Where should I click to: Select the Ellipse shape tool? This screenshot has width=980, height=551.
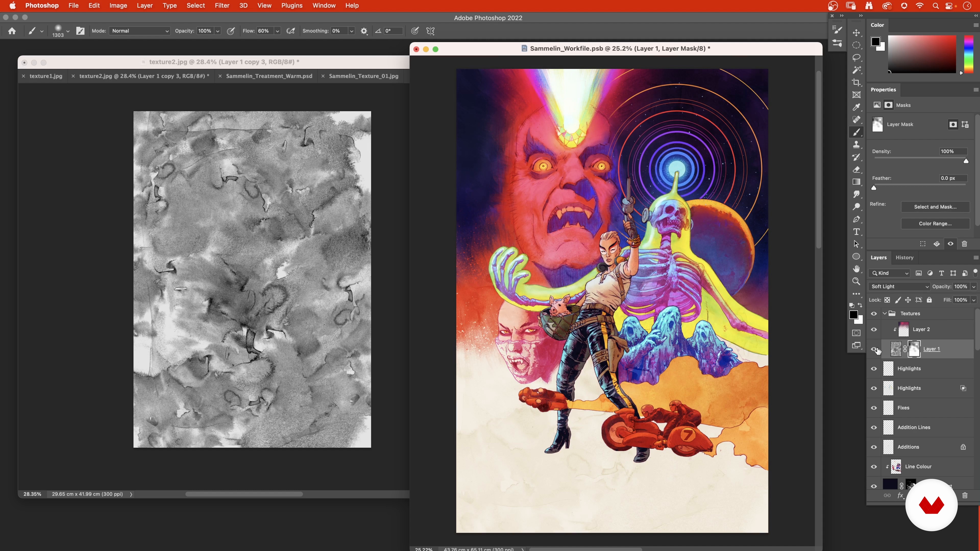(x=856, y=257)
